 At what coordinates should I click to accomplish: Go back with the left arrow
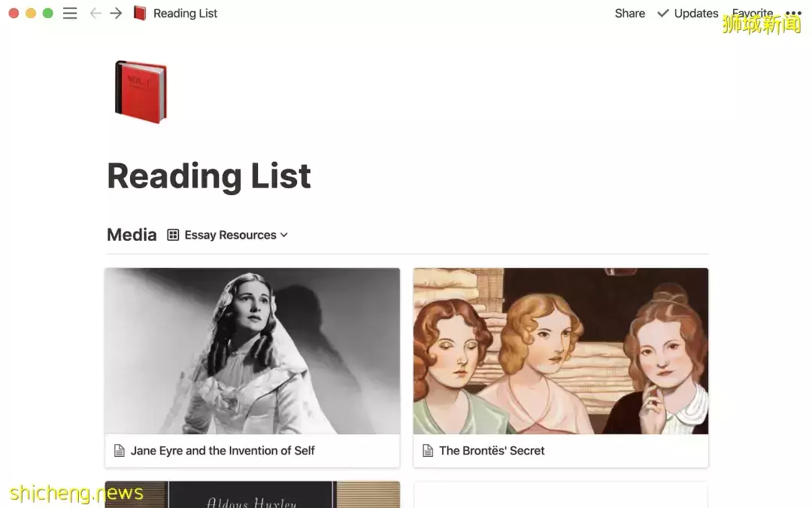point(95,14)
